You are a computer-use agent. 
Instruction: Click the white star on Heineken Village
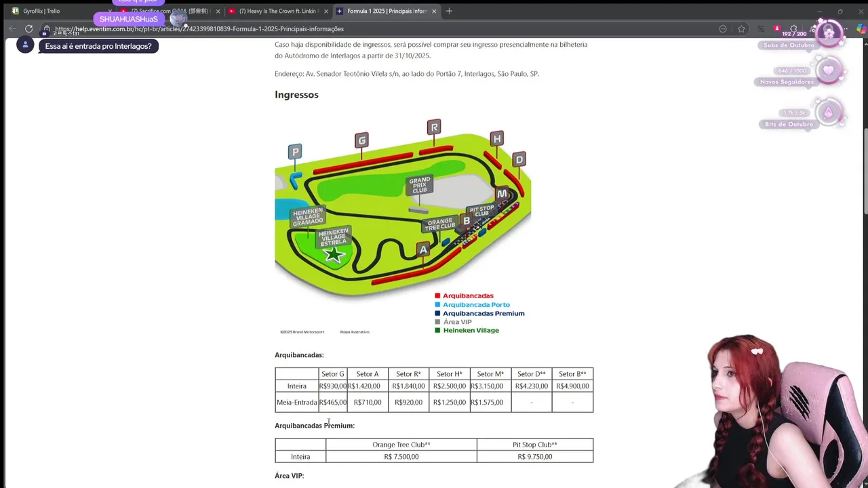[x=334, y=256]
